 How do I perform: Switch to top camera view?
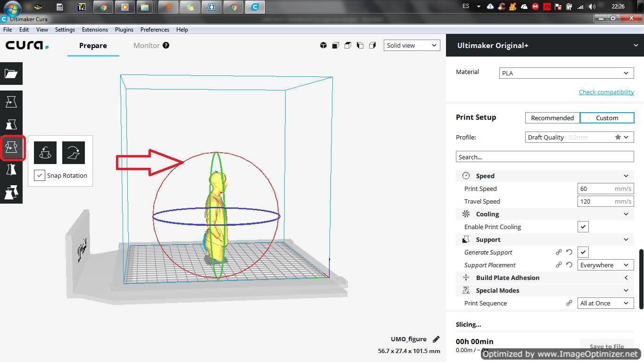point(348,45)
